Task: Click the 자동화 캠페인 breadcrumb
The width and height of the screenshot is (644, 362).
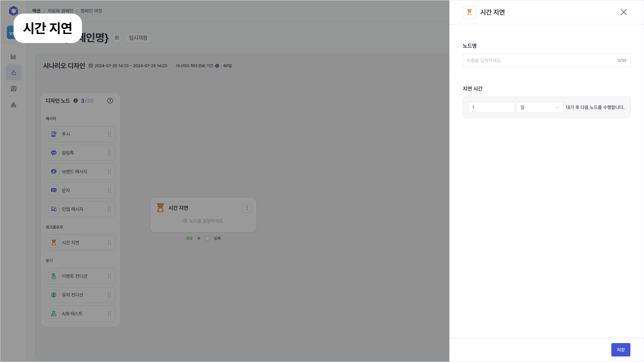Action: click(x=60, y=11)
